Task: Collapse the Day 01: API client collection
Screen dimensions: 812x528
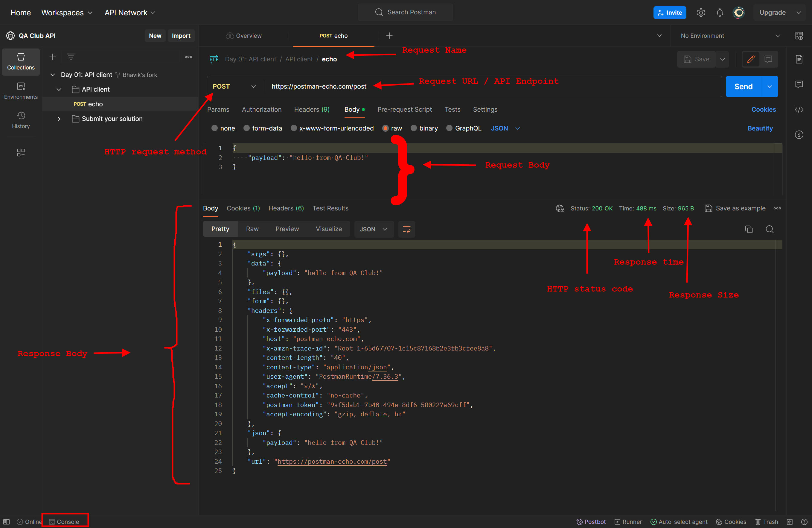Action: (x=53, y=75)
